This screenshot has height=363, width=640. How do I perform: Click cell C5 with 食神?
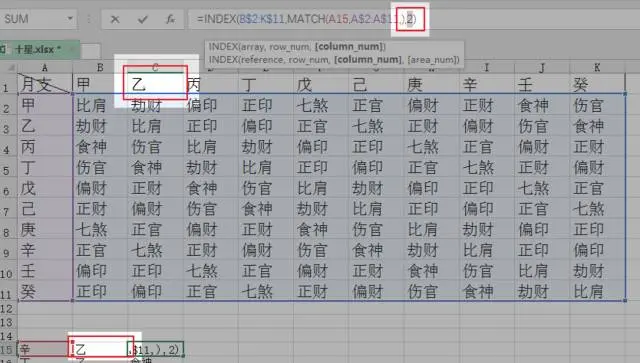[156, 167]
